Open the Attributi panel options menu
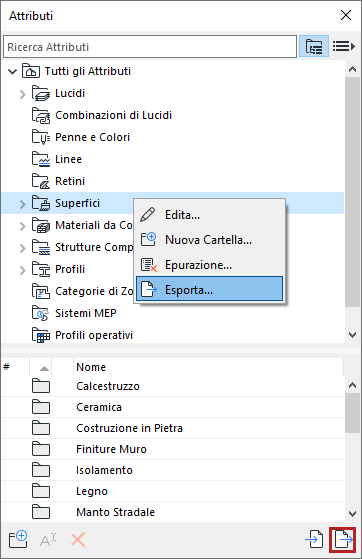Screen dimensions: 362x559 [343, 46]
